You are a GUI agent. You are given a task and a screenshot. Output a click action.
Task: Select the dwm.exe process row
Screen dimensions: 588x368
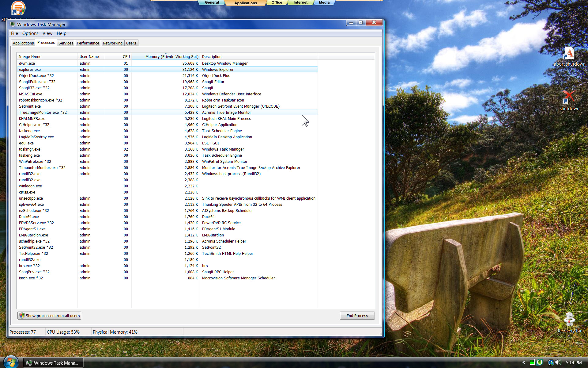[x=168, y=63]
